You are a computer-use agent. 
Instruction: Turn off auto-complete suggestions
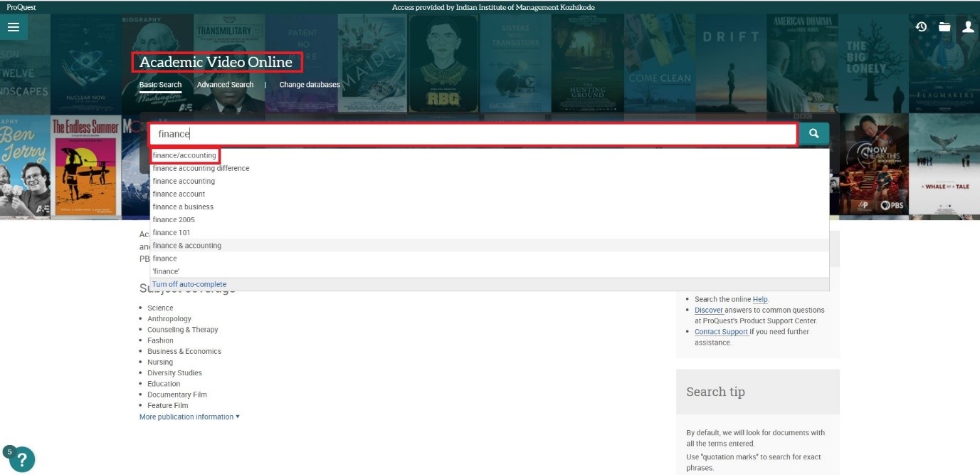tap(189, 284)
